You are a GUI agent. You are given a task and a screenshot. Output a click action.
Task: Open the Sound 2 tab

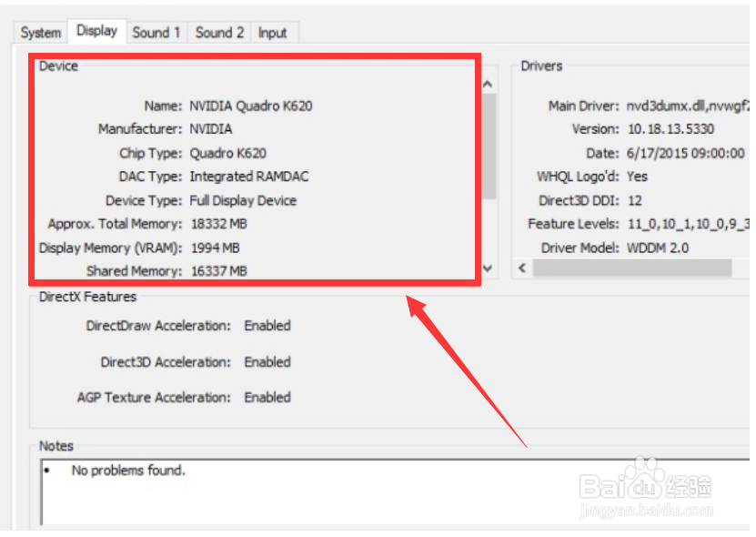point(219,33)
